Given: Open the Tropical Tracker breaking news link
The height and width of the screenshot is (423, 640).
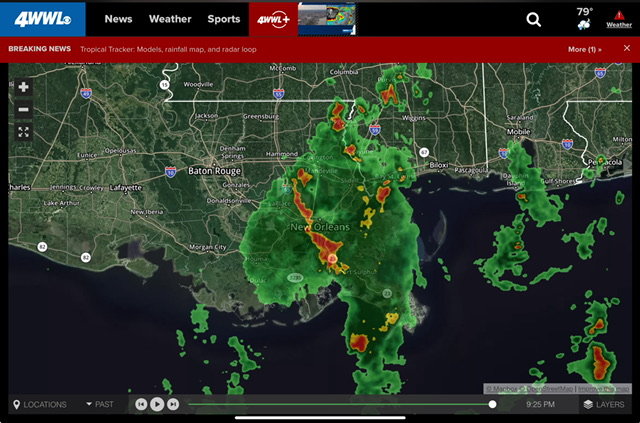Looking at the screenshot, I should coord(168,49).
